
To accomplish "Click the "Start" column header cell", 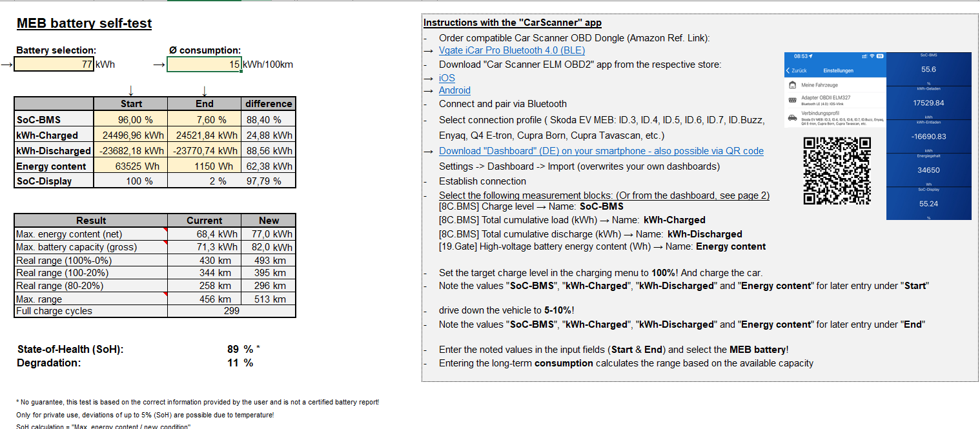I will point(130,104).
